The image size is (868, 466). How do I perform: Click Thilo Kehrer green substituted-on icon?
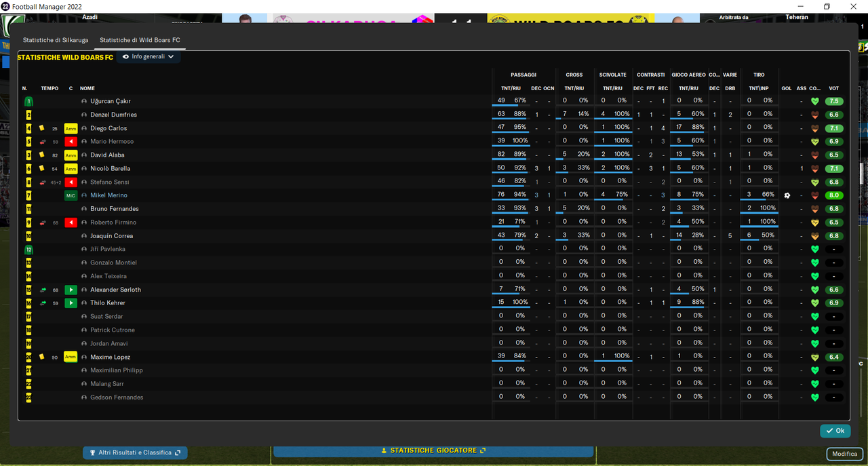pyautogui.click(x=71, y=303)
